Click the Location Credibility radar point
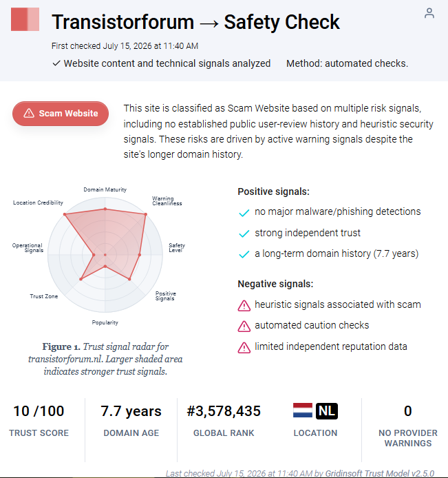The width and height of the screenshot is (448, 478). coord(65,214)
